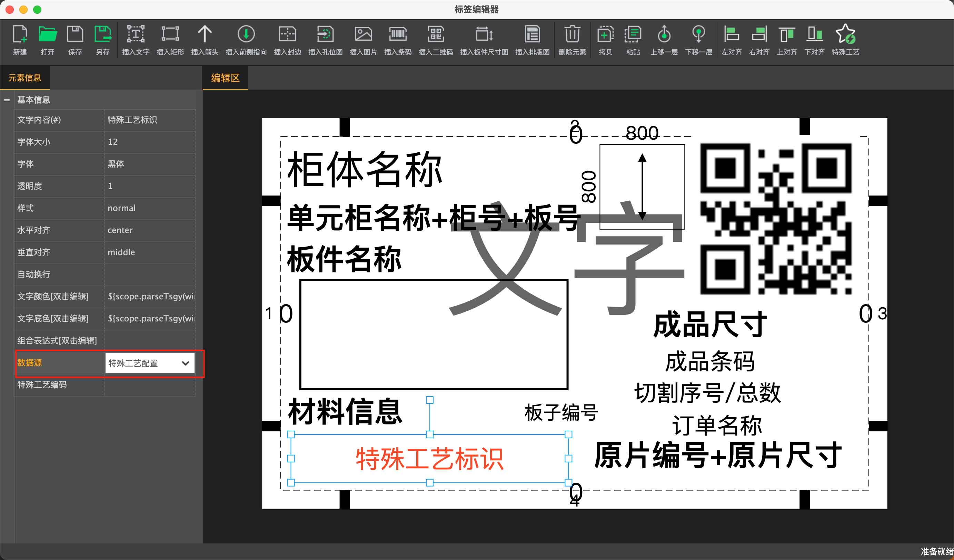Click the 字体大小 value field showing 12

point(150,142)
